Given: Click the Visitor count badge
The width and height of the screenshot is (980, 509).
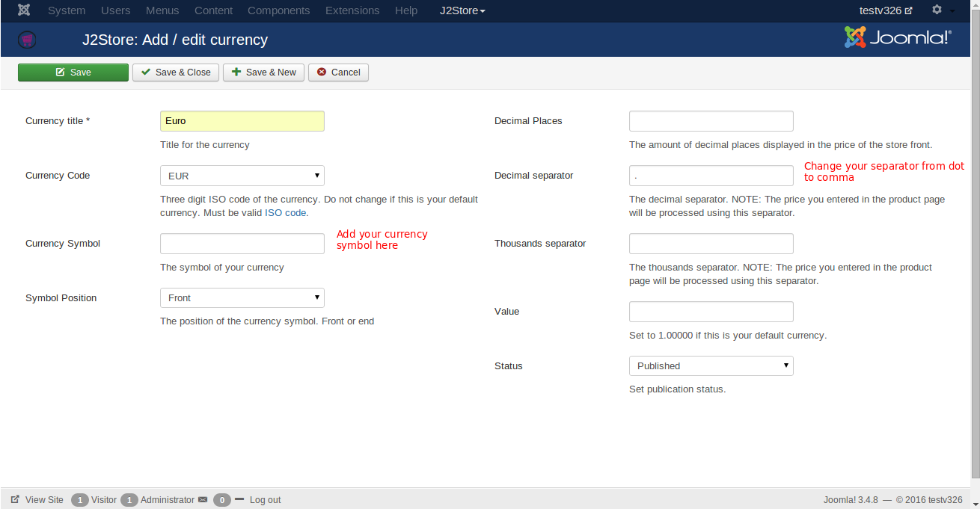Looking at the screenshot, I should pos(80,500).
